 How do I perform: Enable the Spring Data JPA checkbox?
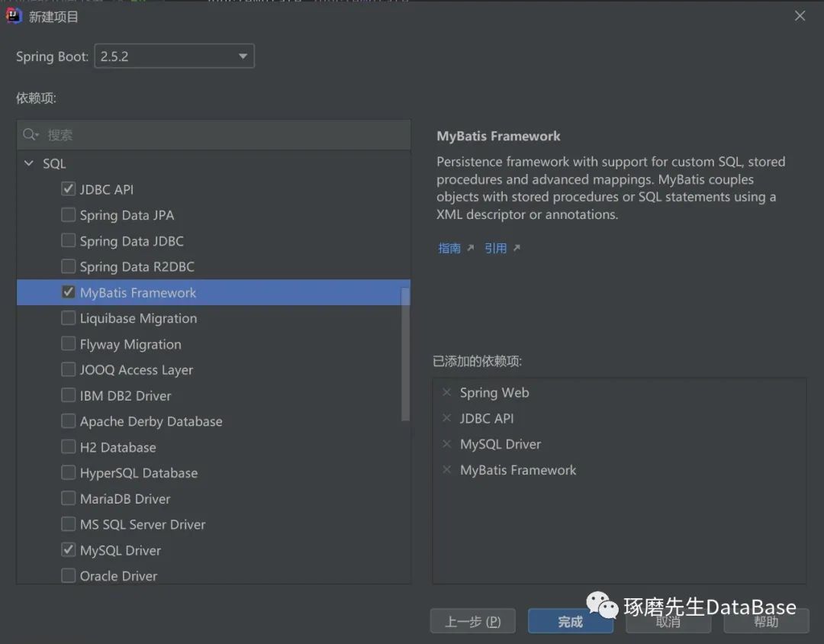tap(69, 215)
